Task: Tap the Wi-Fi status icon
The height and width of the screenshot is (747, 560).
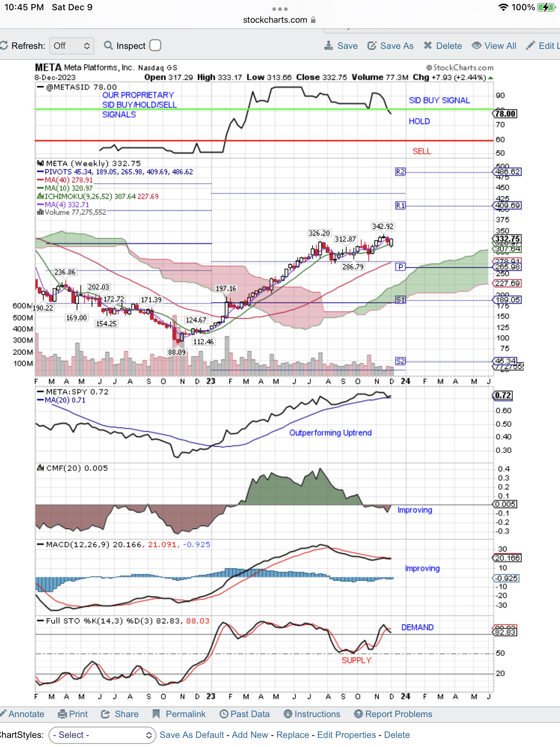Action: pyautogui.click(x=503, y=7)
